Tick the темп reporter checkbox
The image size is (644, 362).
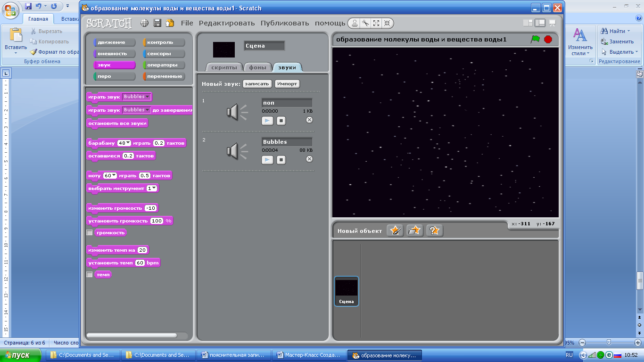tap(90, 274)
